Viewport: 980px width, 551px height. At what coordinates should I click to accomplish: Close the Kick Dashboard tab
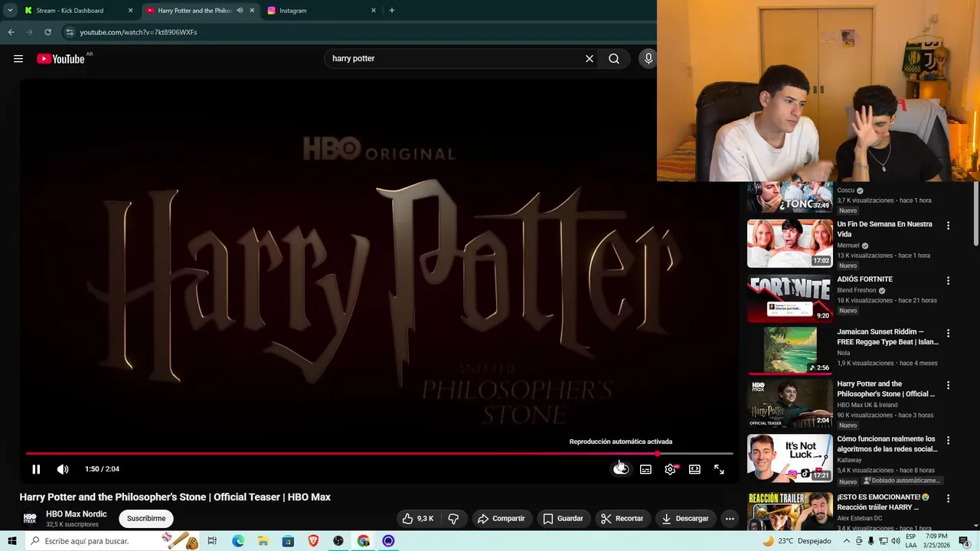click(x=130, y=11)
